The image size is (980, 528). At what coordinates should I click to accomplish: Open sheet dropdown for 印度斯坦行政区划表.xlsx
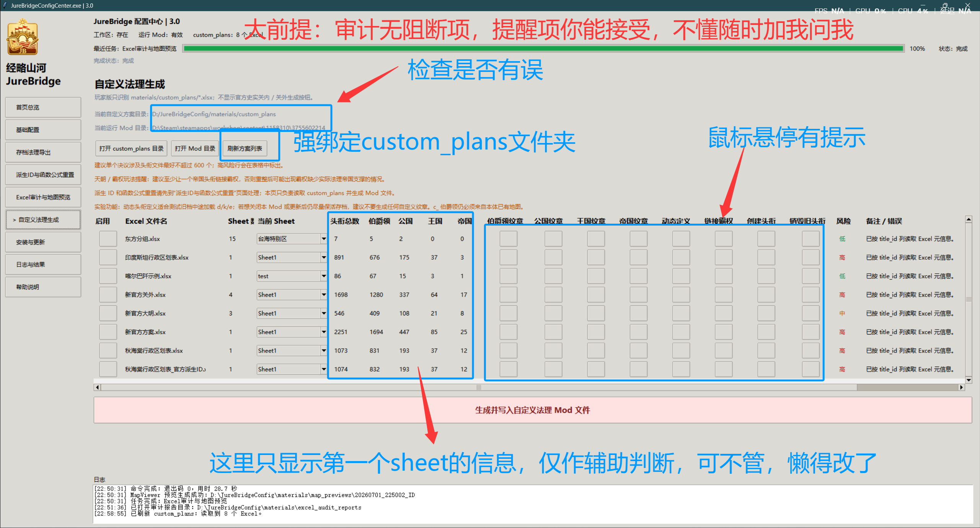click(x=324, y=258)
